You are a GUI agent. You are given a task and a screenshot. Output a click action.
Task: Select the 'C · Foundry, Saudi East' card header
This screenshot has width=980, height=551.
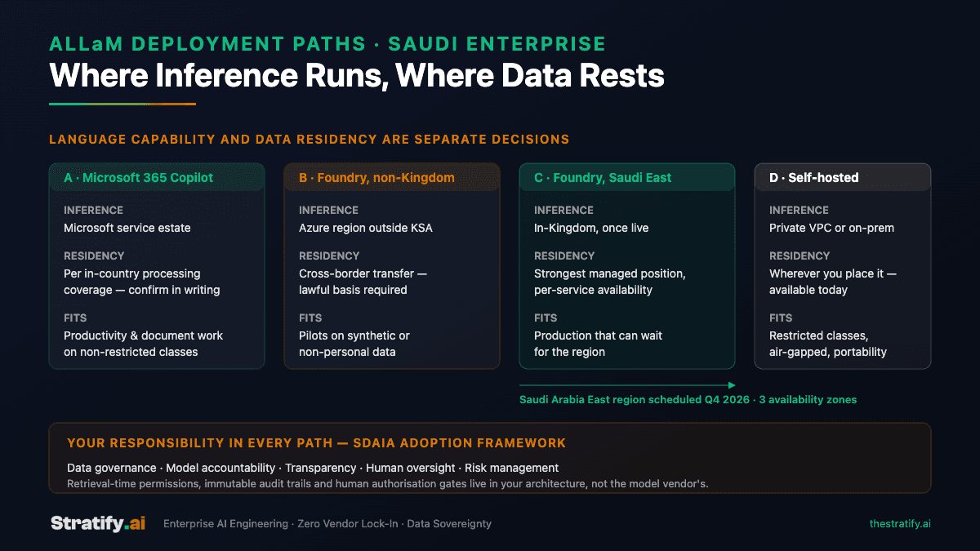pos(627,177)
